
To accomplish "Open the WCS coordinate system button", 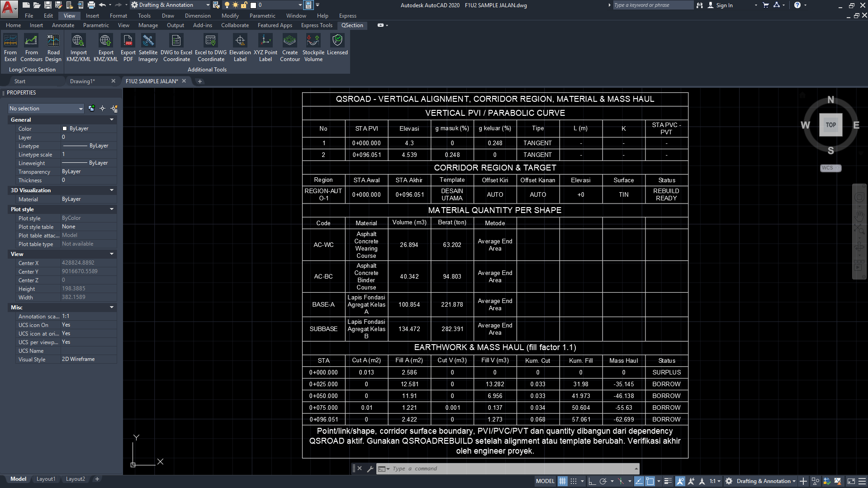I will 830,168.
